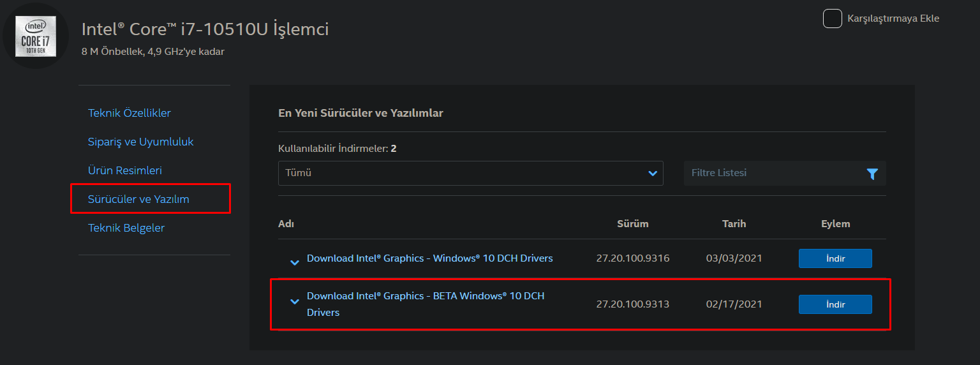Open Download Intel Graphics Windows 10 DCH Drivers link
The image size is (980, 365).
click(429, 258)
